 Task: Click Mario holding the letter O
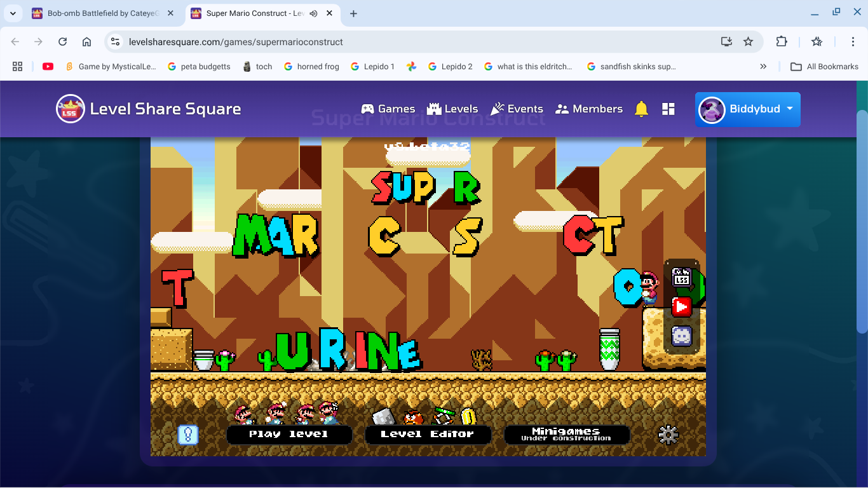coord(649,289)
